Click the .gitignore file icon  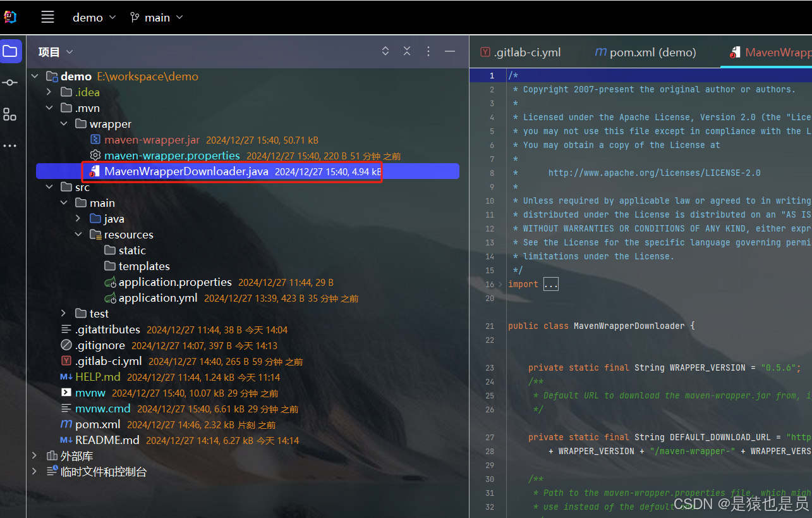point(66,345)
